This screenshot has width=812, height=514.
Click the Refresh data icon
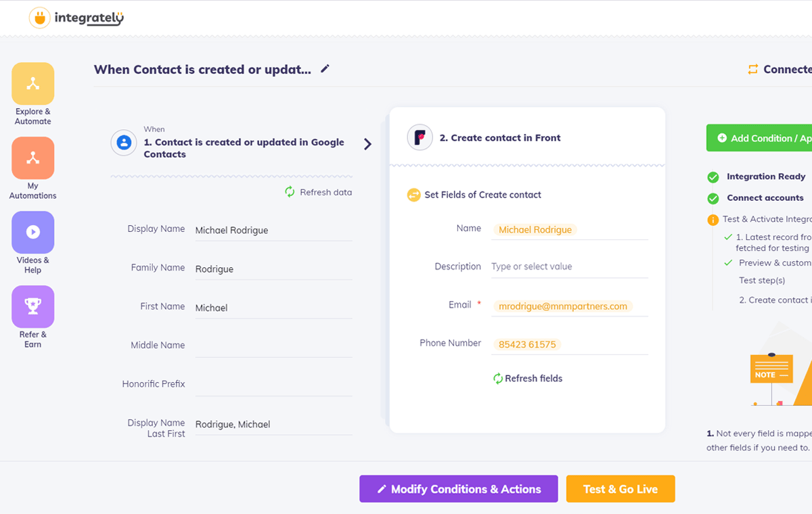[290, 191]
